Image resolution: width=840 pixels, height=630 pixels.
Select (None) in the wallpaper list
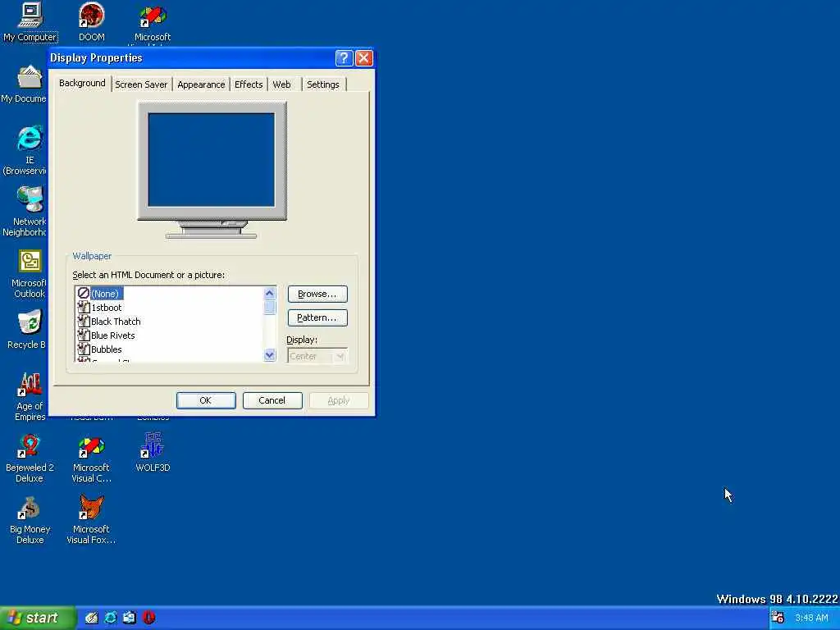[x=100, y=294]
